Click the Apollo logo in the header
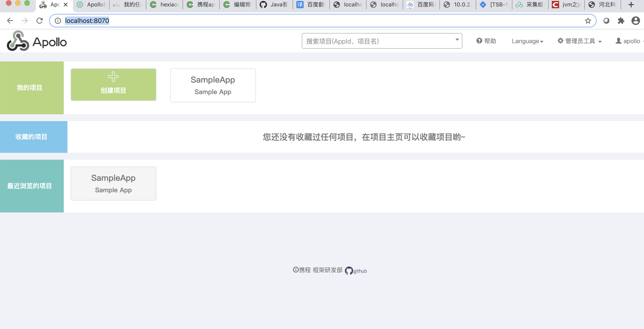The image size is (644, 329). (37, 41)
